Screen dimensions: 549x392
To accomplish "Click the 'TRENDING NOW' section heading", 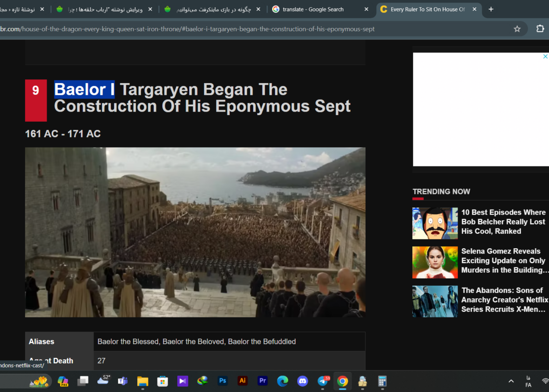I will (x=441, y=191).
